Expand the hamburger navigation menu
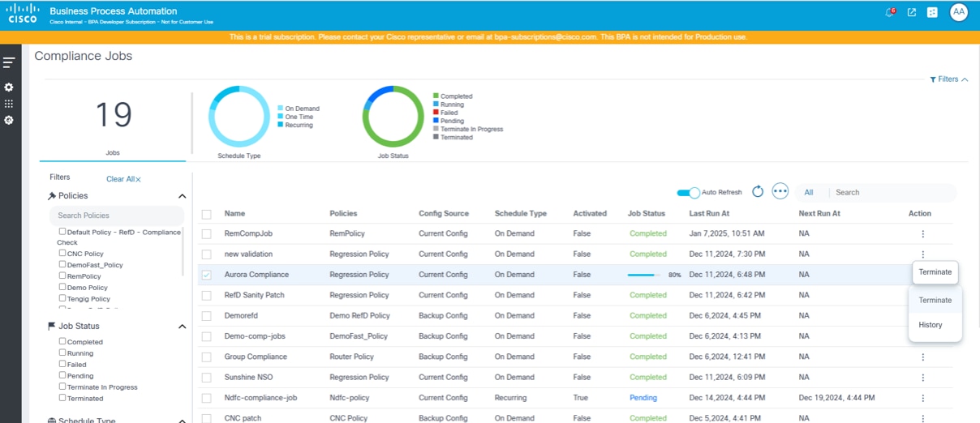Image resolution: width=980 pixels, height=423 pixels. pos(9,62)
